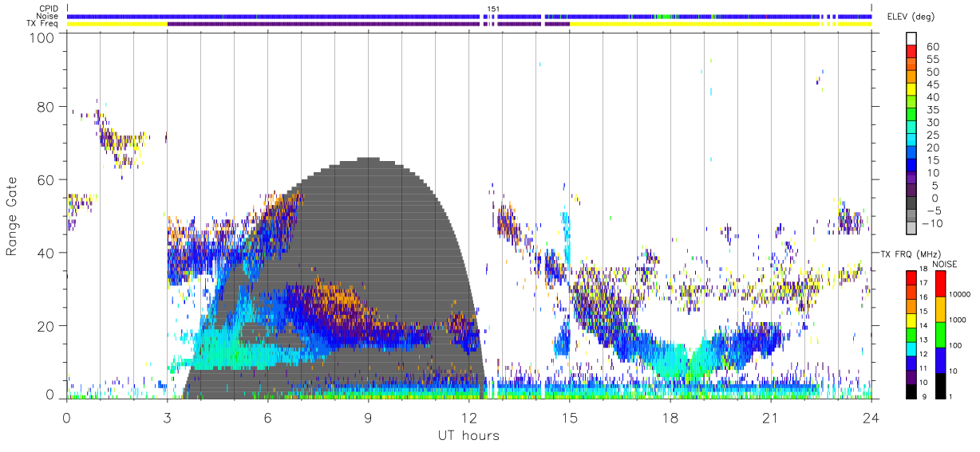The image size is (980, 452).
Task: Click the black 9–10 MHz TX FRQ swatch
Action: pyautogui.click(x=911, y=391)
